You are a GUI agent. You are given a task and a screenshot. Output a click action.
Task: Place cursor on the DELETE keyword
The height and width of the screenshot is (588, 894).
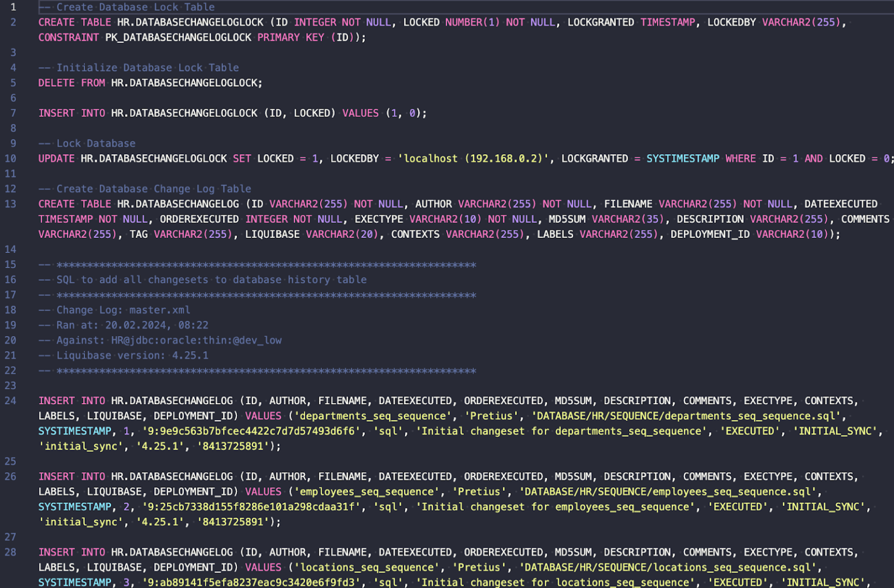click(x=56, y=83)
